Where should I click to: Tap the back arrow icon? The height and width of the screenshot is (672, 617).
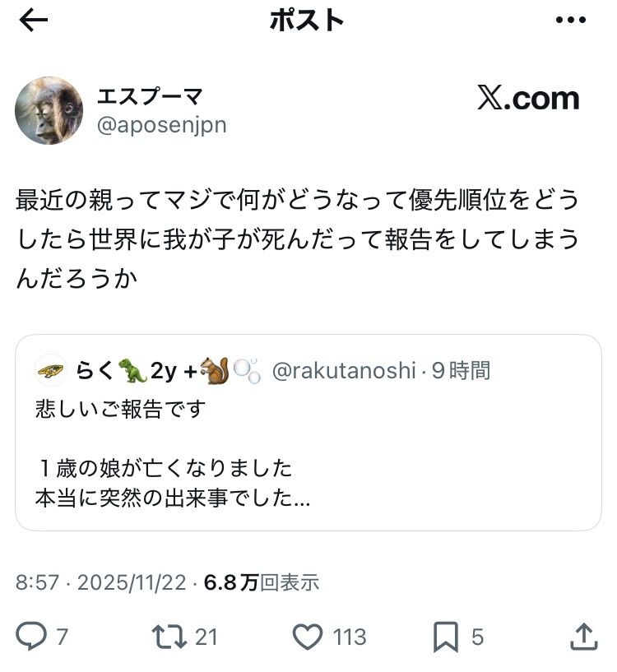point(34,21)
